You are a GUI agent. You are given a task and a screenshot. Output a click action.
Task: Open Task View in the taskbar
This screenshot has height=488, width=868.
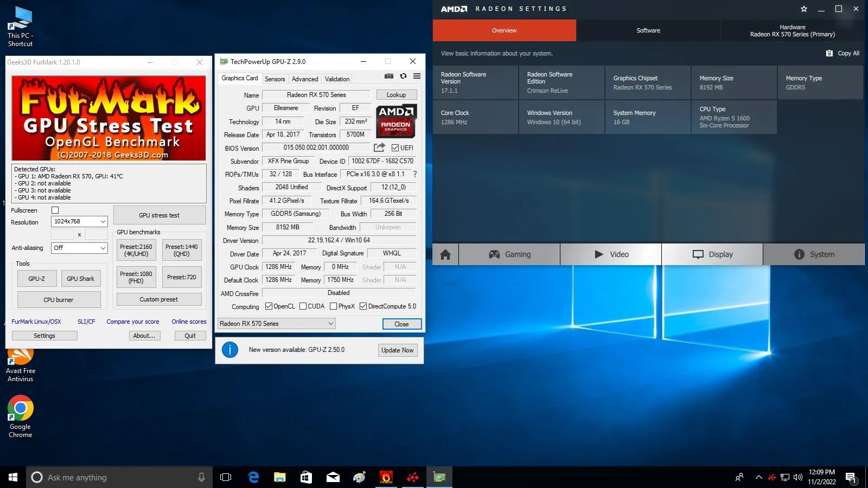[x=226, y=477]
